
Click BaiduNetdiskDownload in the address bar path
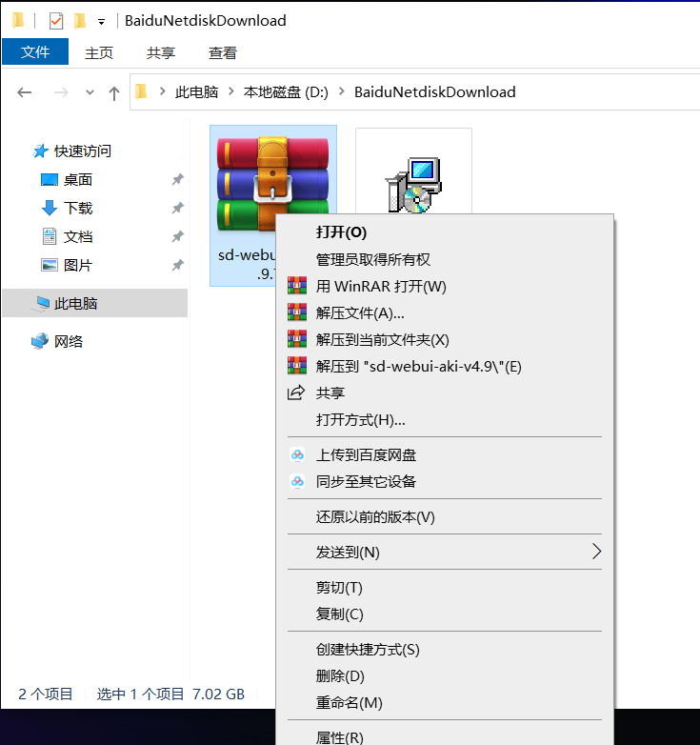coord(434,91)
